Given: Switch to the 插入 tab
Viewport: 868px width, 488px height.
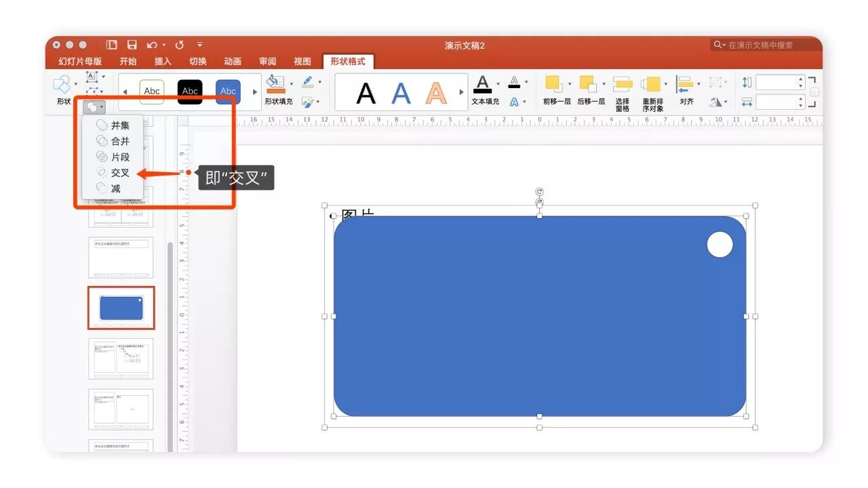Looking at the screenshot, I should click(163, 61).
